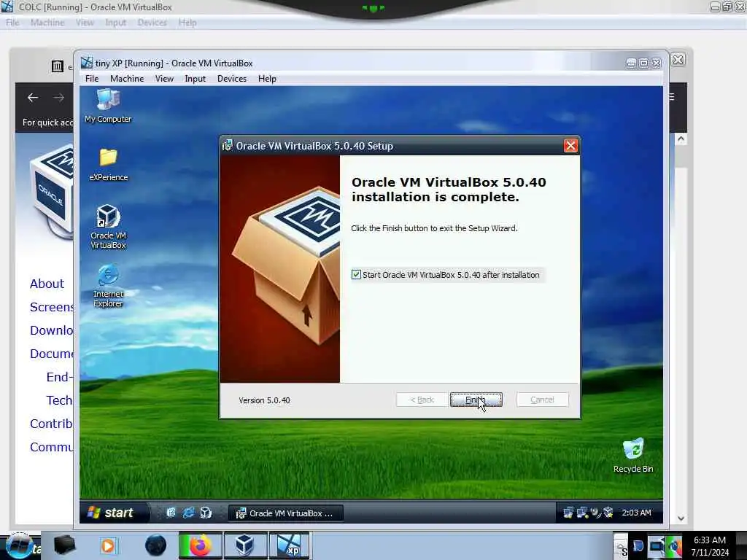The height and width of the screenshot is (560, 747).
Task: Close the background browser tab with X
Action: point(678,60)
